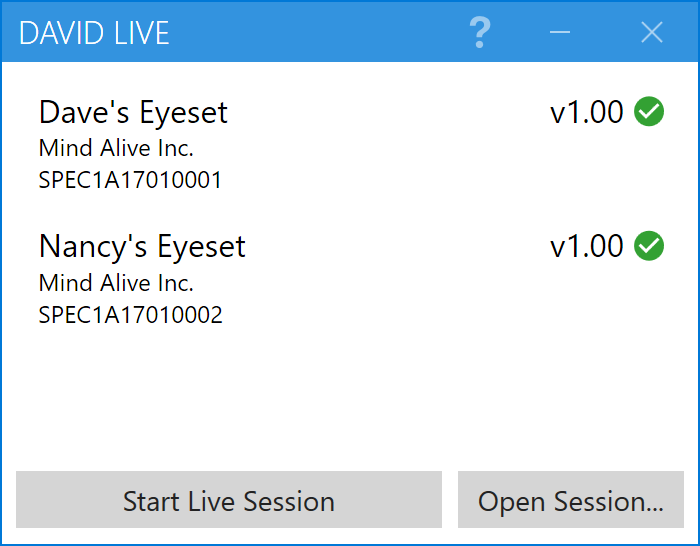Click the green checkmark for Dave's Eyeset
The height and width of the screenshot is (546, 700).
(650, 112)
